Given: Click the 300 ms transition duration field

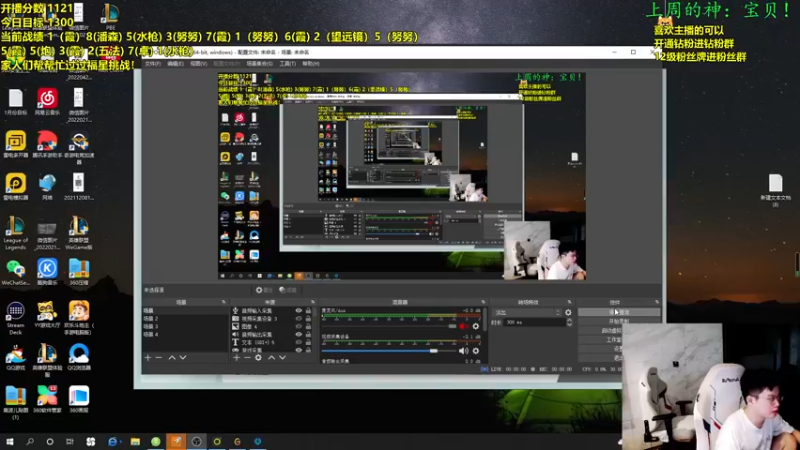Looking at the screenshot, I should pos(534,322).
